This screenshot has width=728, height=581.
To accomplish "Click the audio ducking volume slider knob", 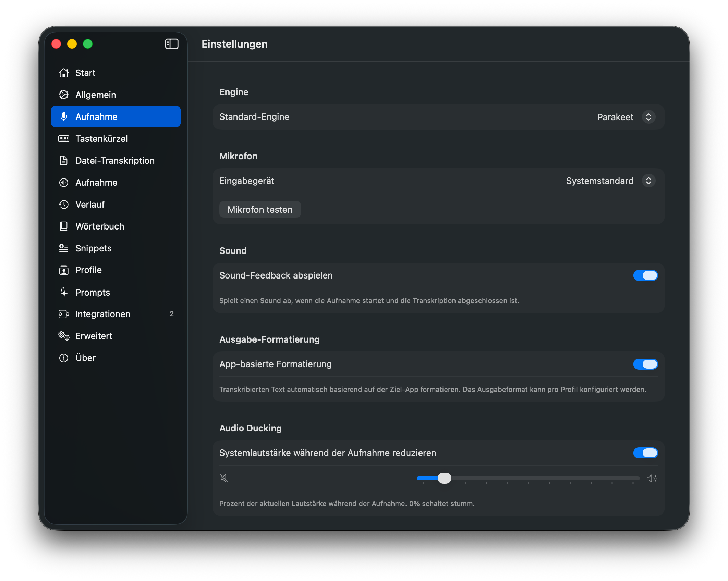I will pyautogui.click(x=445, y=478).
